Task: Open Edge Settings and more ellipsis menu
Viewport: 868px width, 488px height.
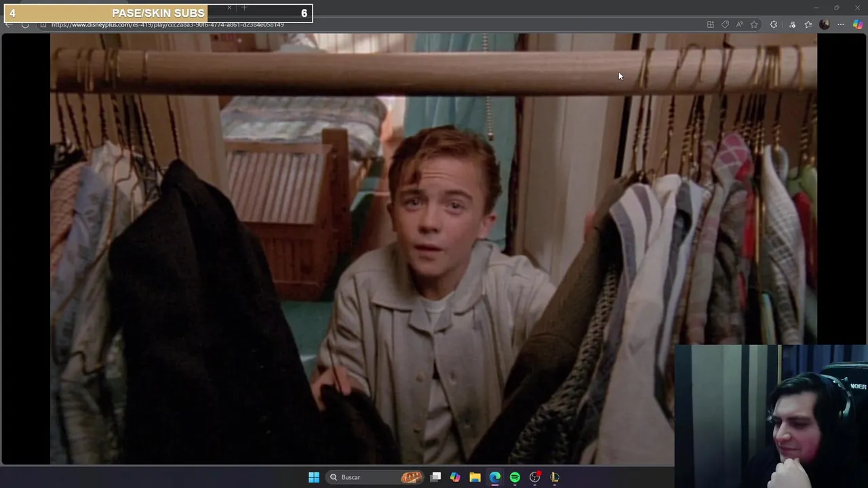Action: pyautogui.click(x=841, y=24)
